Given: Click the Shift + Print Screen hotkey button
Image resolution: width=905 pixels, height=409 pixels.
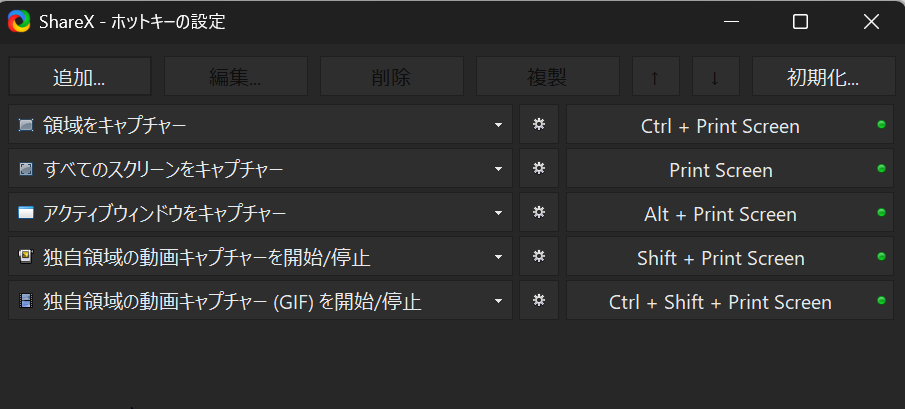Looking at the screenshot, I should (x=720, y=258).
